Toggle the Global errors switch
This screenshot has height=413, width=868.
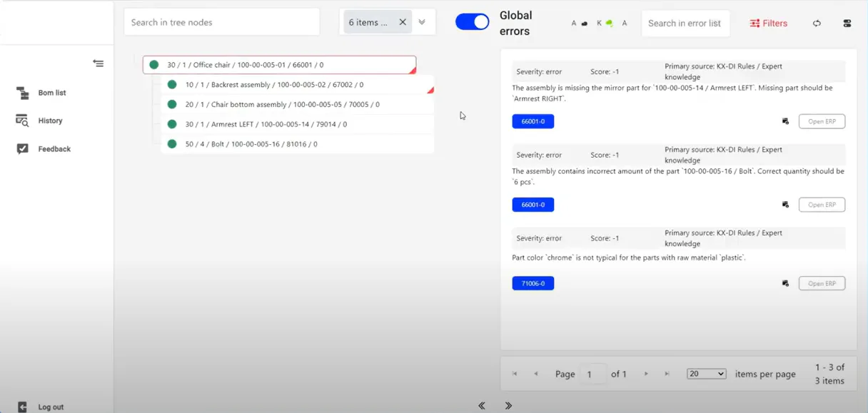click(x=472, y=22)
